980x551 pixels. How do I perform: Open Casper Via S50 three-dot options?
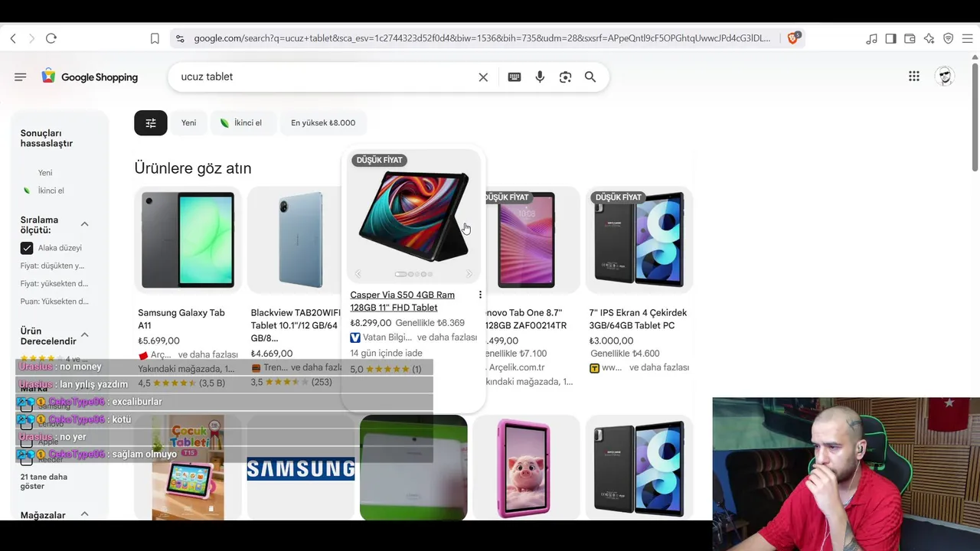pos(480,295)
